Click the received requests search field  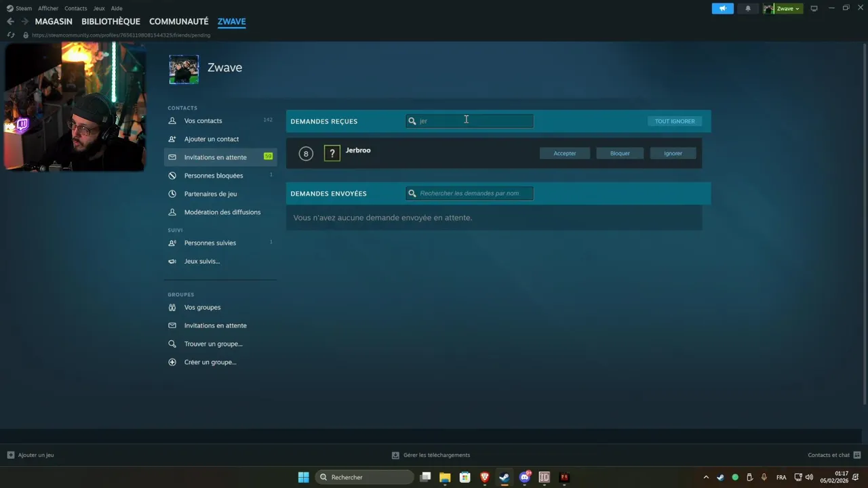(x=469, y=121)
